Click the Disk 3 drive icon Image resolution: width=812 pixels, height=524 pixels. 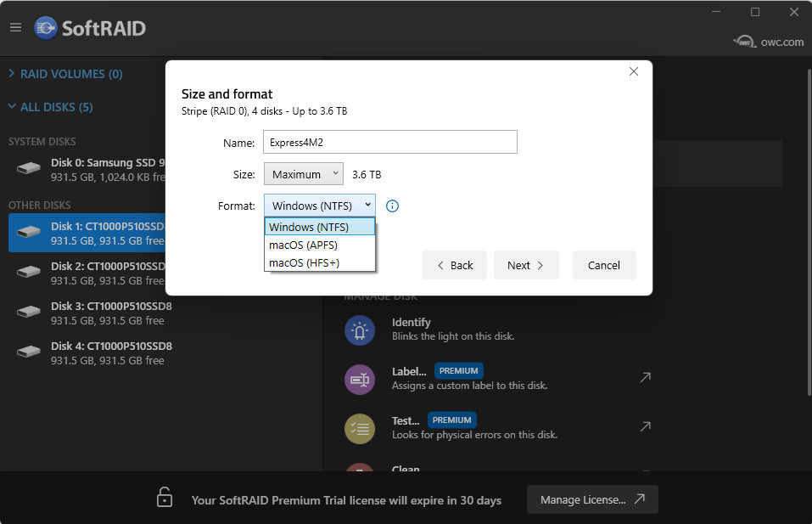pos(29,312)
